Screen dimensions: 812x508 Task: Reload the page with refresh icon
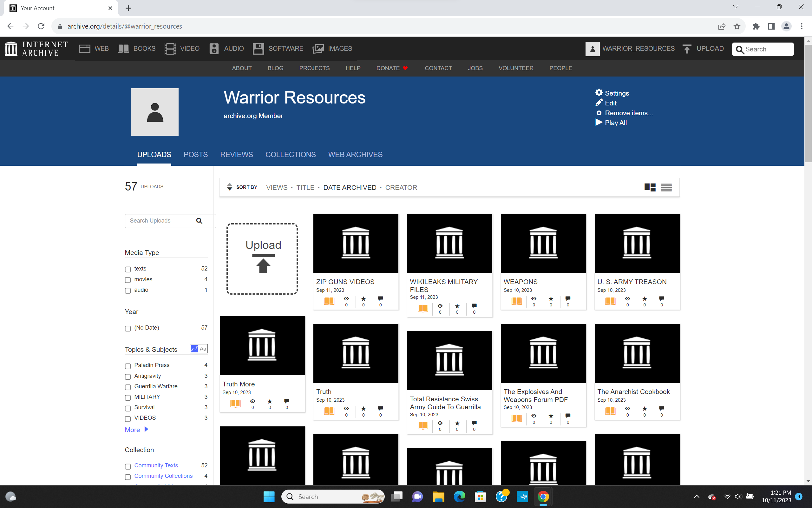click(x=41, y=26)
